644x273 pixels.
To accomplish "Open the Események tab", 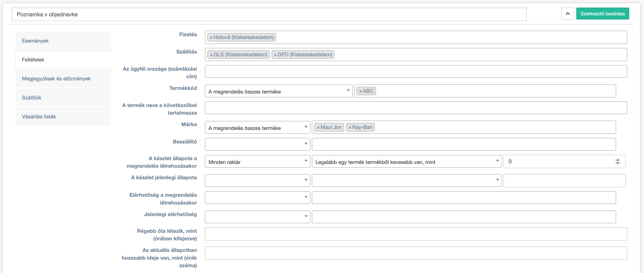I will [x=63, y=41].
